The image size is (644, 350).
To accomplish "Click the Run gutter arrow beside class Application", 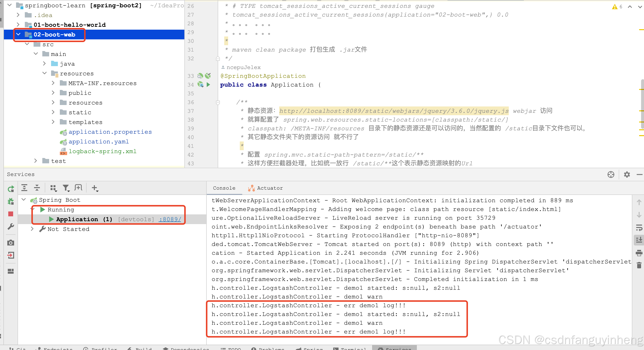I will tap(208, 85).
